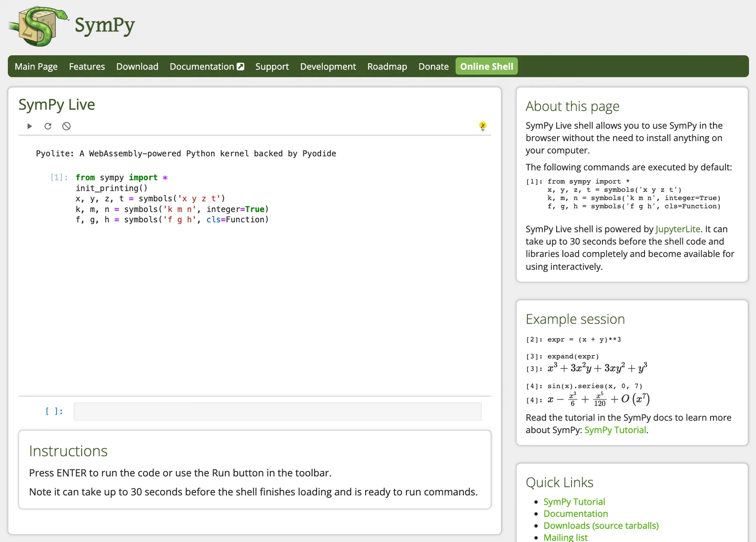756x542 pixels.
Task: Click the "k, m, n = symbols('k m n'" code line
Action: (172, 209)
